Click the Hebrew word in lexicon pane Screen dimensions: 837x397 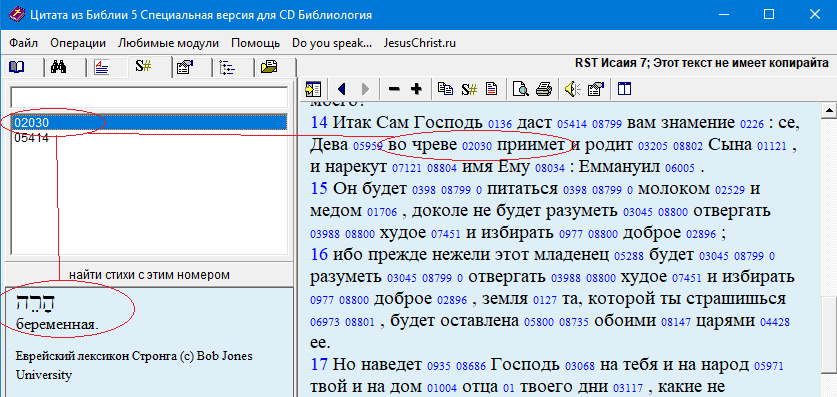[x=35, y=303]
